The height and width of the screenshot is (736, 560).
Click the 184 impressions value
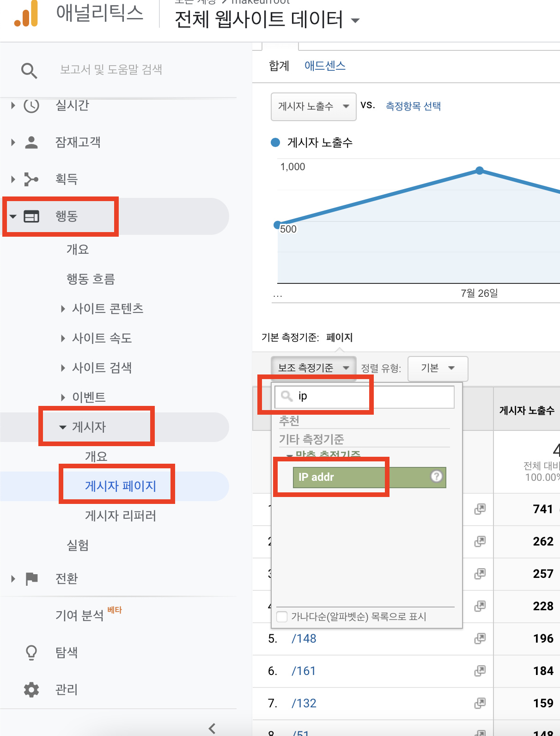tap(543, 671)
